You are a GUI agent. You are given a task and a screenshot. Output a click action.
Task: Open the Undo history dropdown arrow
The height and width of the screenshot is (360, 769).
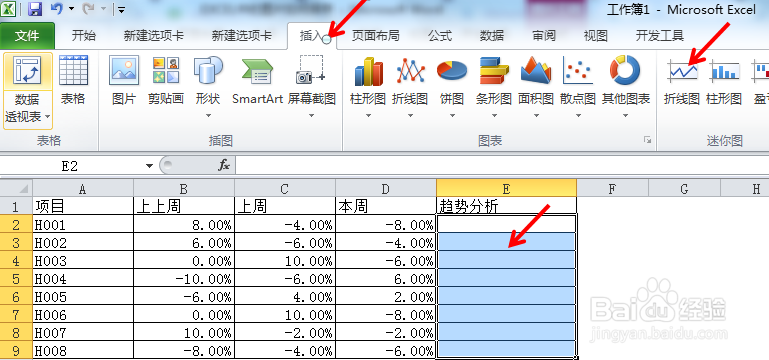click(72, 9)
